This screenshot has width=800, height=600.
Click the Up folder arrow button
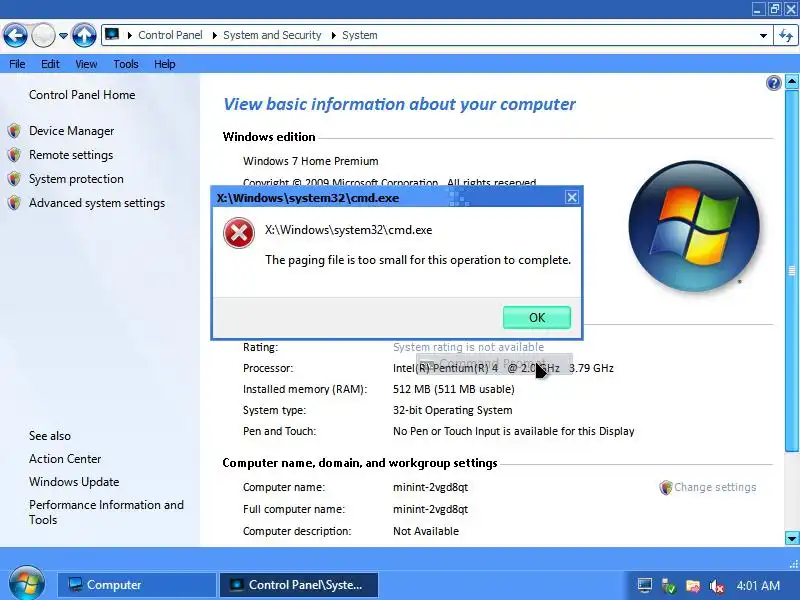(x=84, y=35)
